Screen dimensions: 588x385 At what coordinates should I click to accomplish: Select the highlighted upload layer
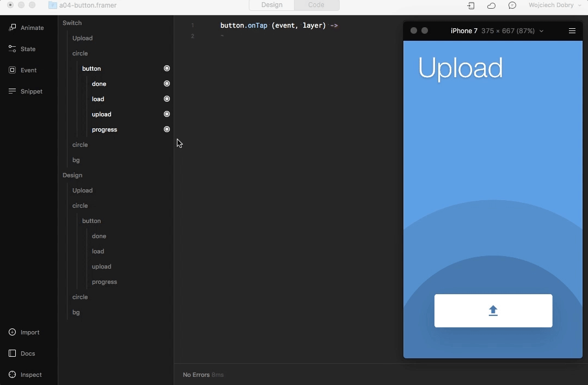pos(102,114)
